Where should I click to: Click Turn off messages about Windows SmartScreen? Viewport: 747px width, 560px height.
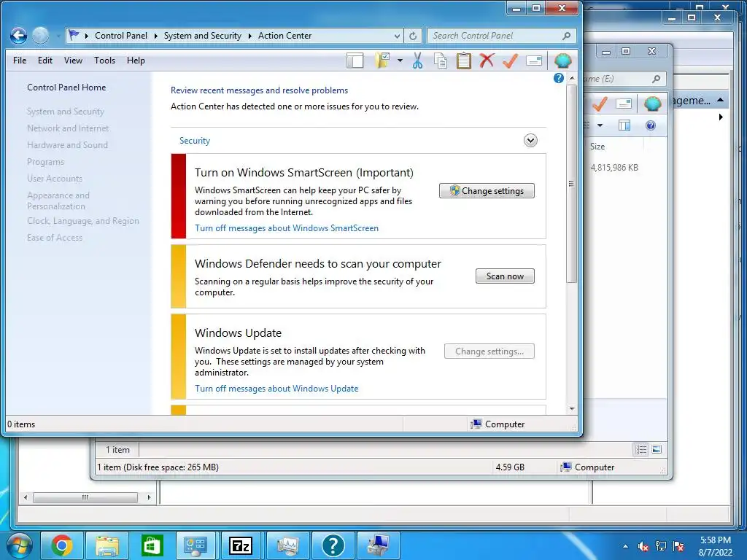[x=286, y=228]
